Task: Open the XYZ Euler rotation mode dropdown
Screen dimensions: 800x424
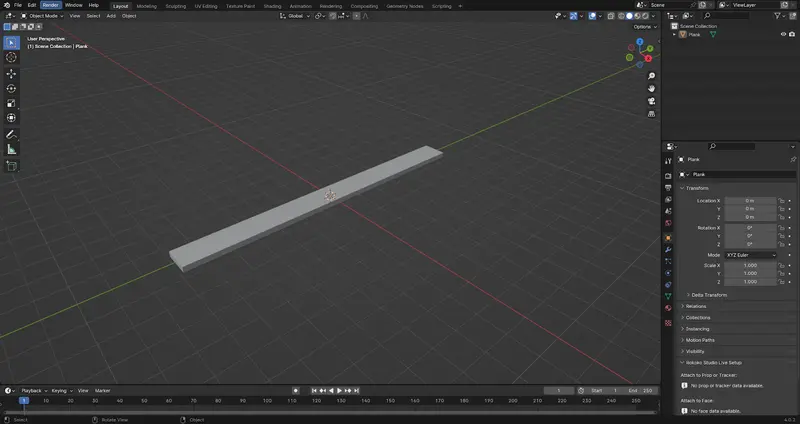Action: pos(751,255)
